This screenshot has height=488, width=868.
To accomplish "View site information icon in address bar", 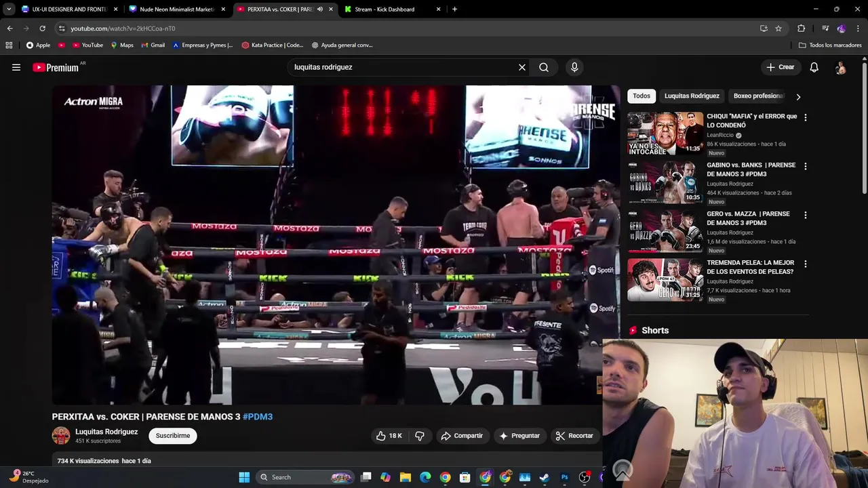I will point(62,28).
